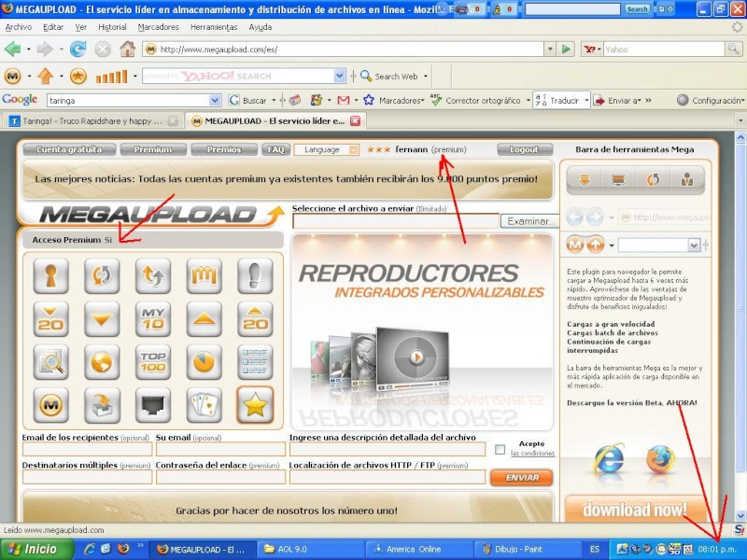This screenshot has height=560, width=747.
Task: Click the Mega toolbar star icon
Action: [x=78, y=77]
